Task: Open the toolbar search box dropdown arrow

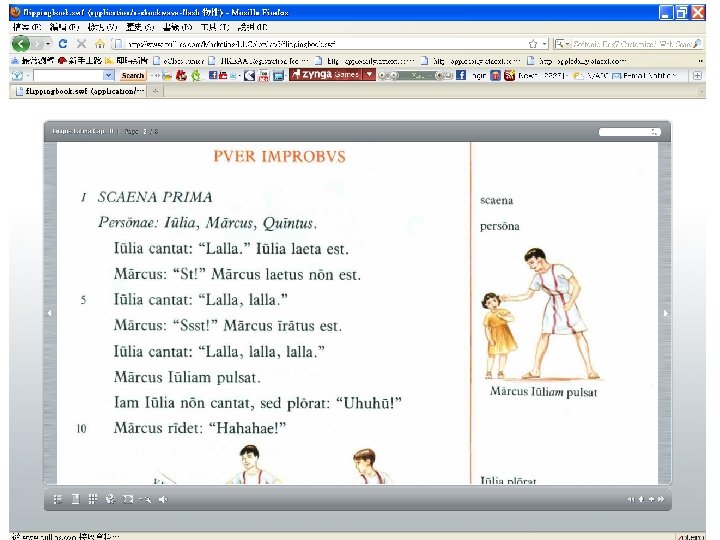Action: (x=109, y=75)
